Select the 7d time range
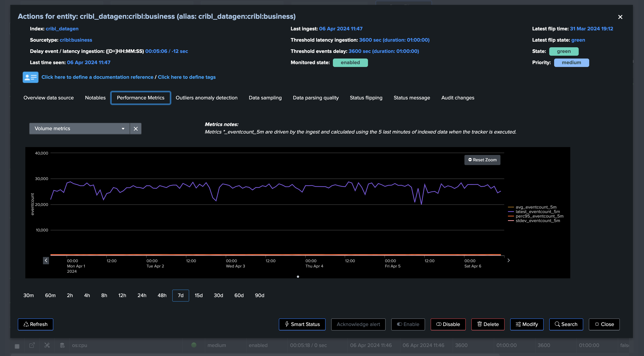644x356 pixels. click(181, 296)
